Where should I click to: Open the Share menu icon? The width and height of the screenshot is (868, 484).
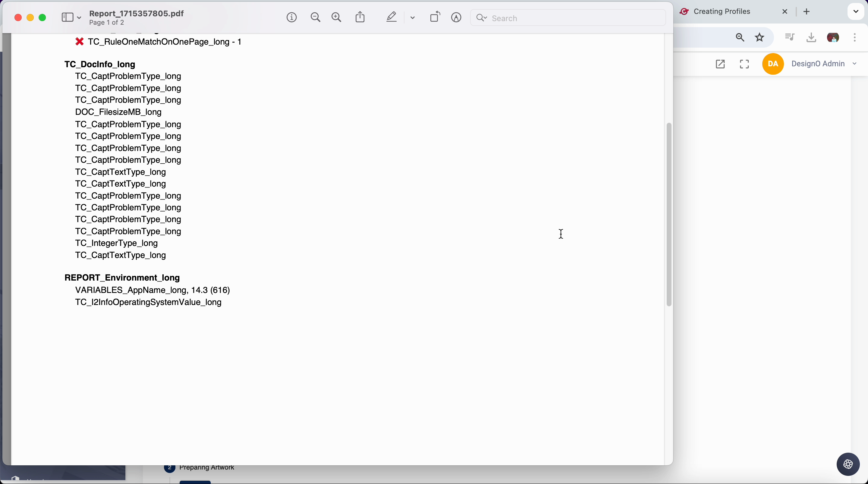tap(360, 17)
